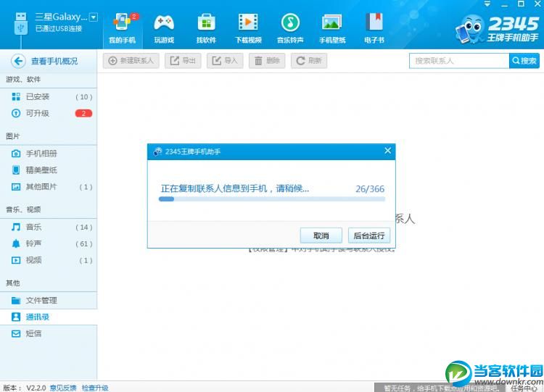Maximize the phone assistant window

(x=521, y=4)
